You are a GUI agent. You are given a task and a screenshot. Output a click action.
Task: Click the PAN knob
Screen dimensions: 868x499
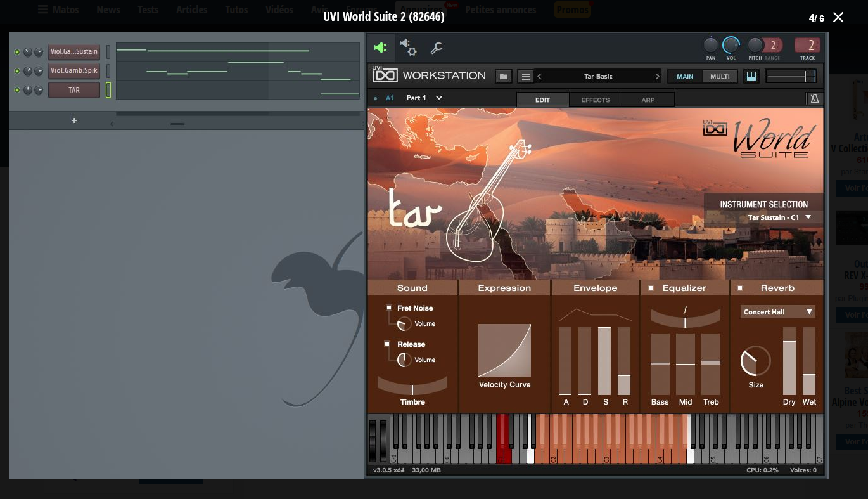tap(711, 45)
